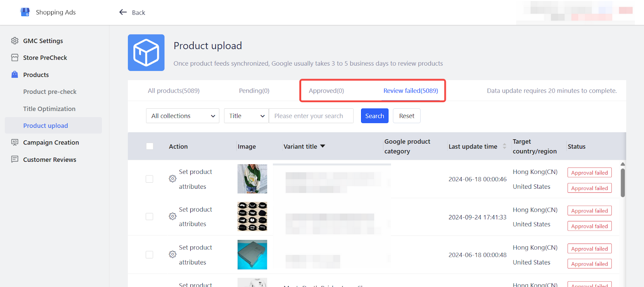Image resolution: width=644 pixels, height=287 pixels.
Task: Click timestamp 2024-06-18 00:00:48
Action: [x=477, y=255]
